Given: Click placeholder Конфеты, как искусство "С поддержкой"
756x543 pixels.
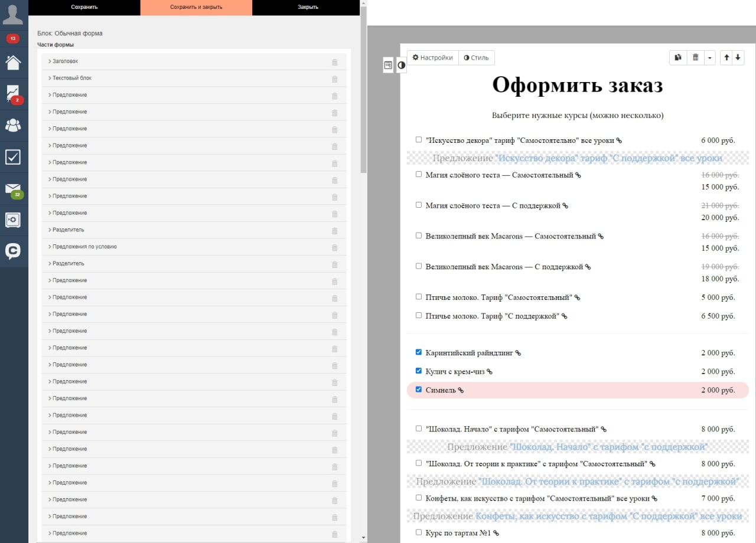Looking at the screenshot, I should click(578, 516).
